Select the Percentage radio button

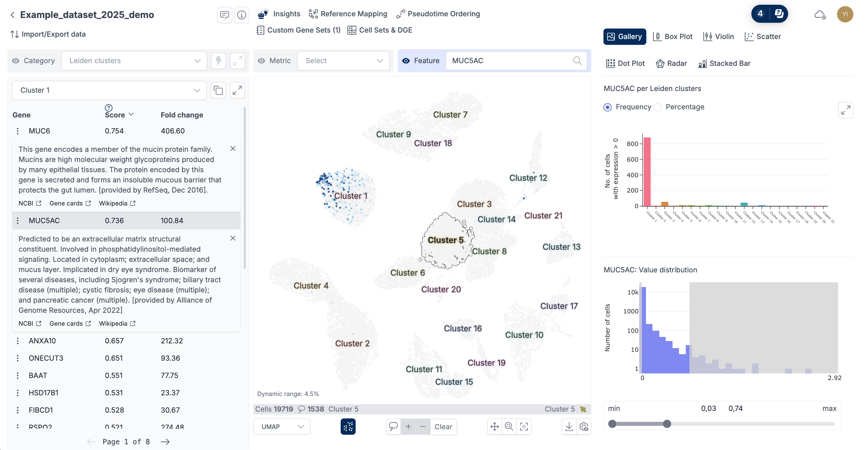658,107
